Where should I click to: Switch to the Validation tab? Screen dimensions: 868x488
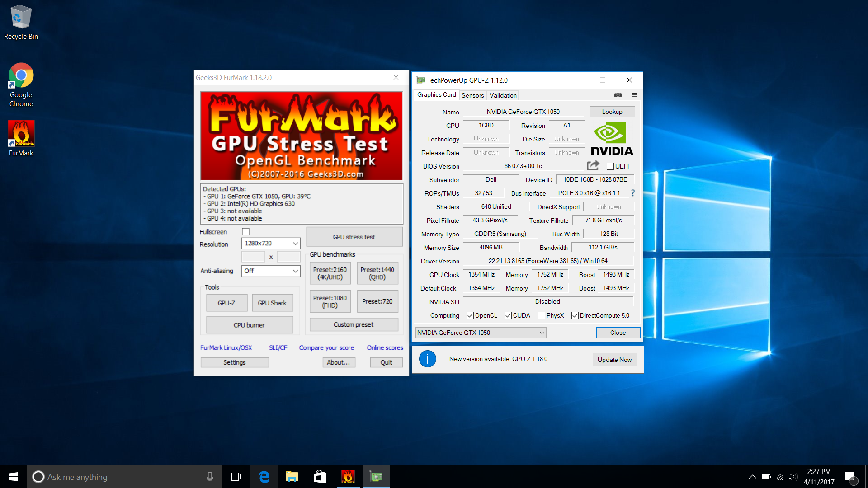(x=503, y=95)
